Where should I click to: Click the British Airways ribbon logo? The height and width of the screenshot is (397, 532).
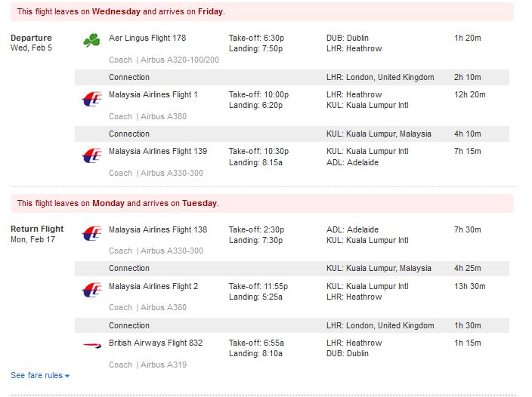(92, 345)
